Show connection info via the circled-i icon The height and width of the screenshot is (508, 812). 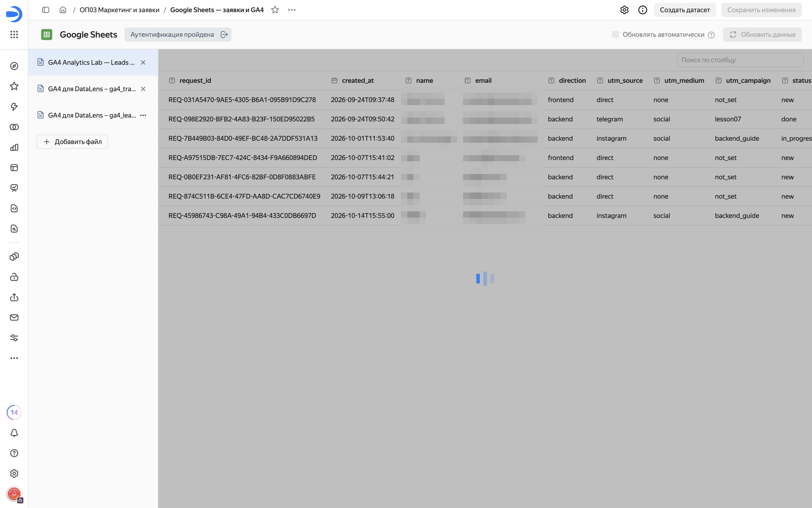click(642, 10)
